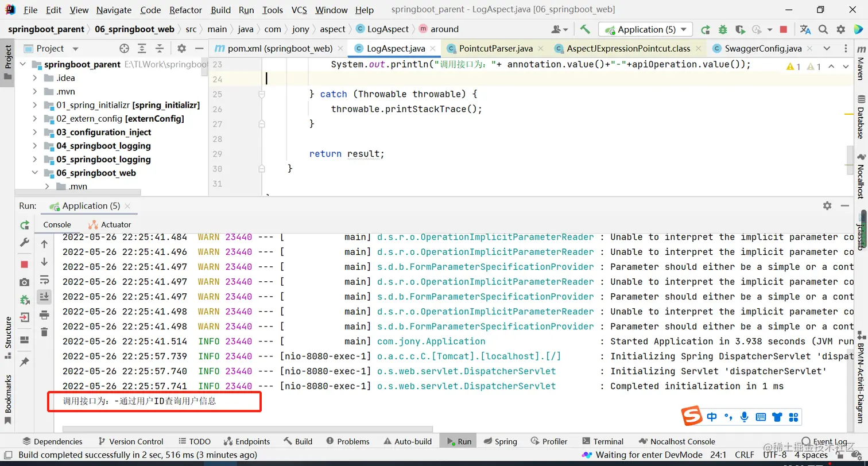Open the Translate tool icon
This screenshot has height=466, width=868.
(805, 29)
